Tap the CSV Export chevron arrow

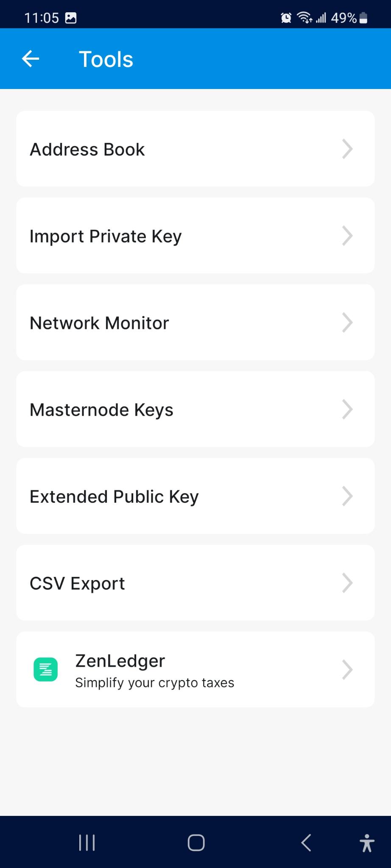(347, 583)
